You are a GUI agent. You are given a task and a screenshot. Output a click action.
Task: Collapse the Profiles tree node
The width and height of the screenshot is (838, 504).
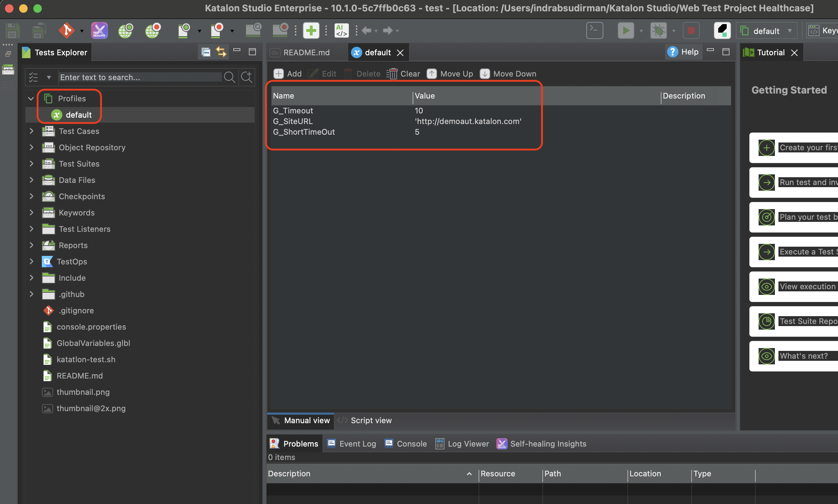point(31,99)
